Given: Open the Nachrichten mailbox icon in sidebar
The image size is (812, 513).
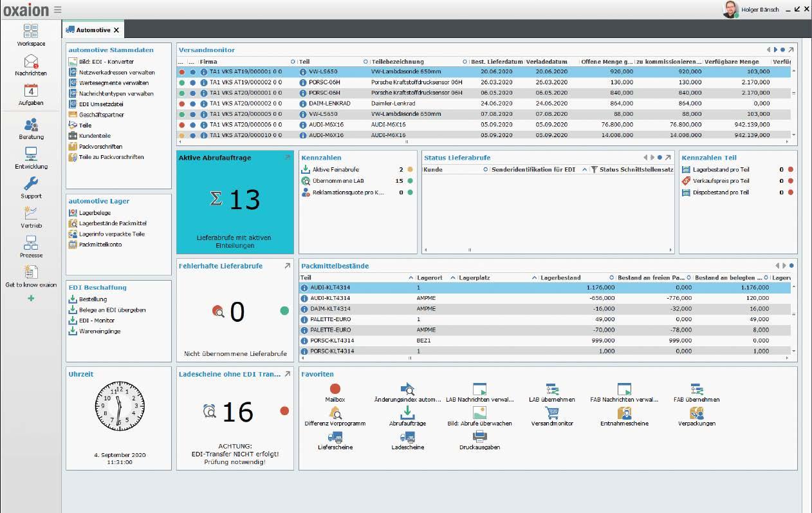Looking at the screenshot, I should coord(31,62).
